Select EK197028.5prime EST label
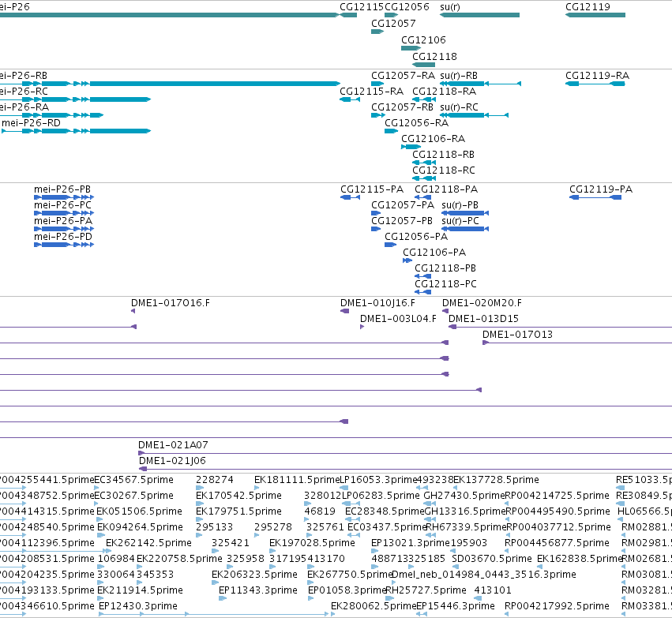The width and height of the screenshot is (672, 618). (312, 544)
